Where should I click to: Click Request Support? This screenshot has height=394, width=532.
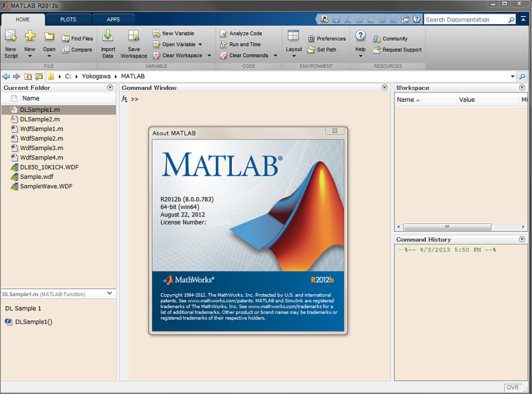click(397, 50)
